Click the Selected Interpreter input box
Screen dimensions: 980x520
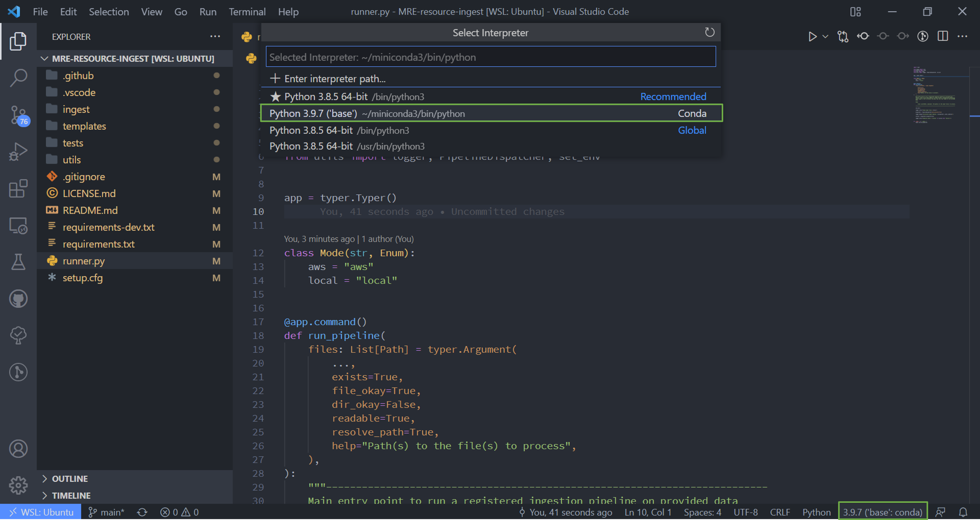[x=491, y=57]
